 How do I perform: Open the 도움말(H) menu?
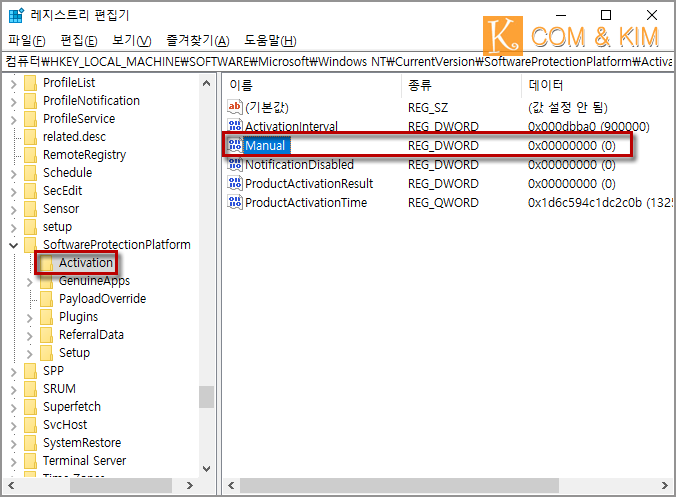pyautogui.click(x=270, y=41)
